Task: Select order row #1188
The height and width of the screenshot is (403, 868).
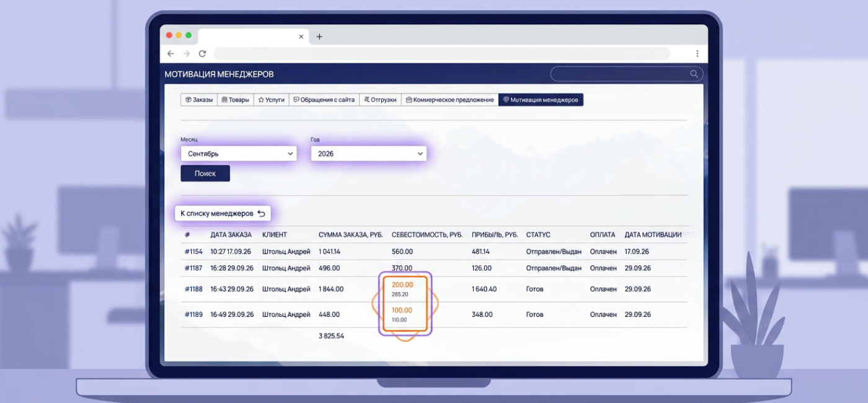Action: (x=434, y=290)
